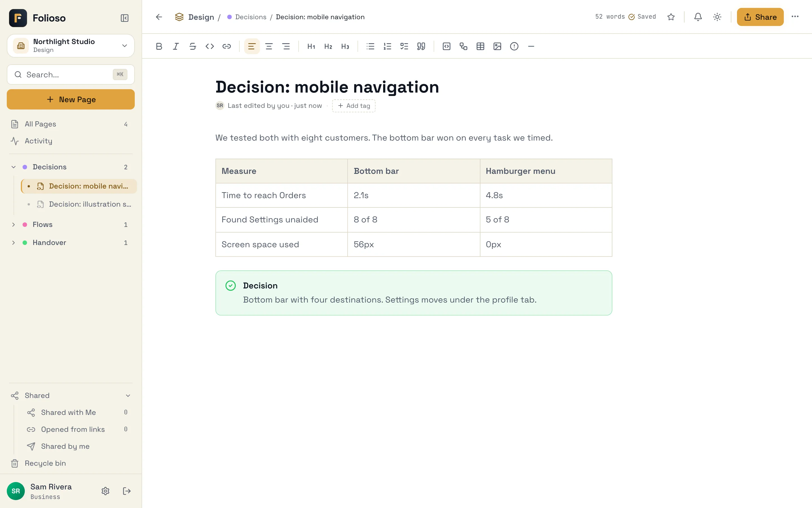Toggle bold formatting
Viewport: 812px width, 508px height.
(159, 46)
